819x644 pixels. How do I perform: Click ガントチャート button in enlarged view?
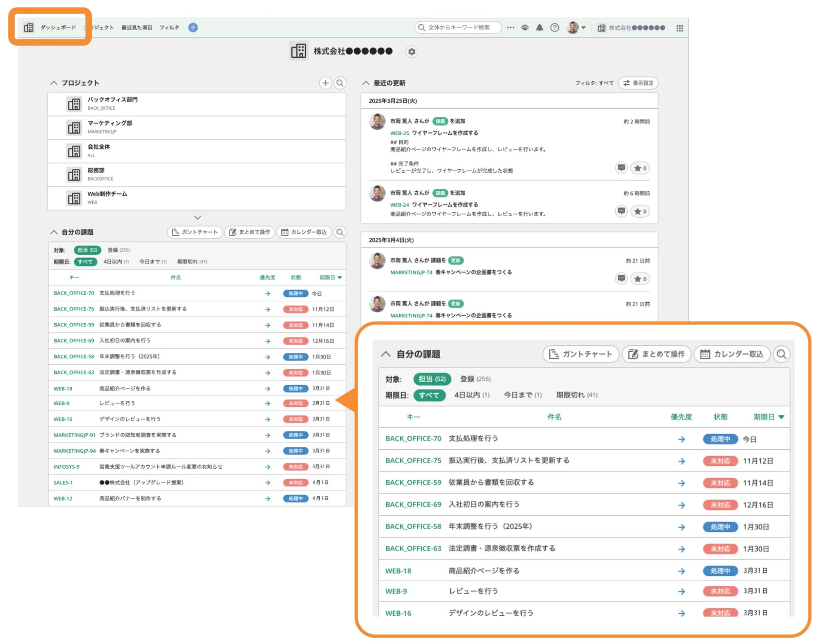coord(580,354)
